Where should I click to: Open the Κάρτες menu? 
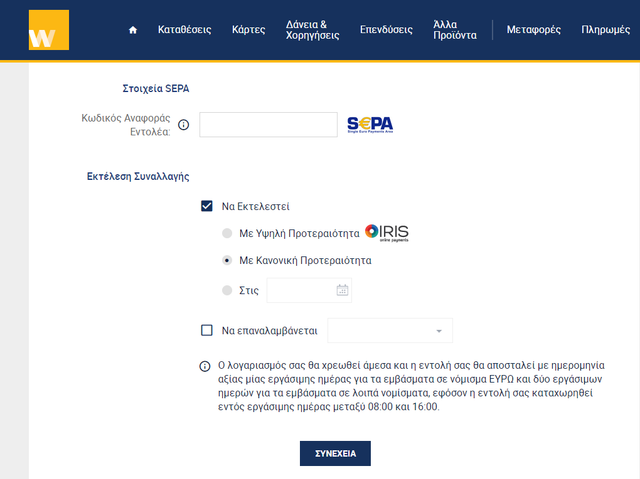(249, 30)
